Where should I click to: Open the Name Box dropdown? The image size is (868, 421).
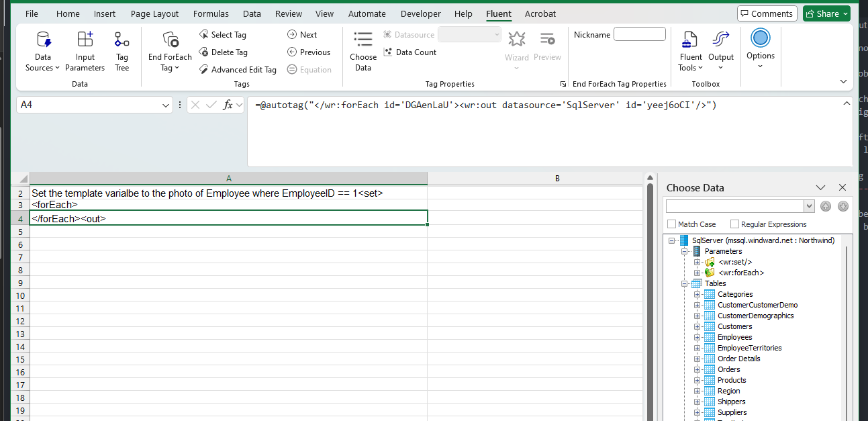166,105
